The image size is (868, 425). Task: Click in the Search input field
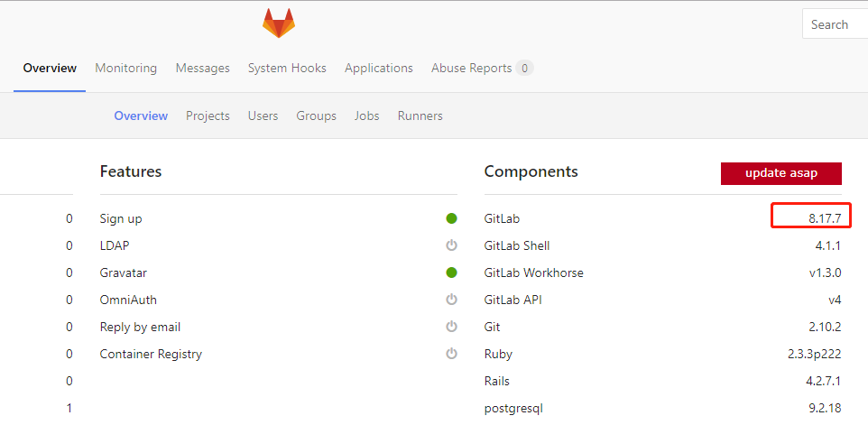click(x=836, y=24)
